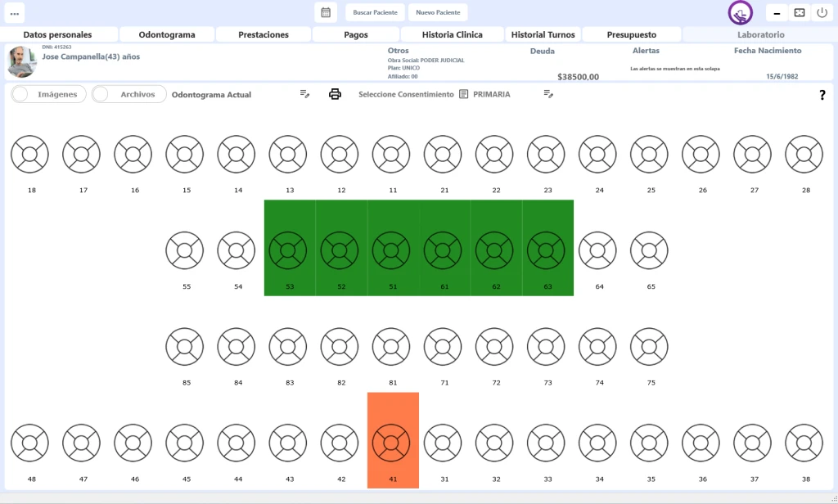Screen dimensions: 838x504
Task: Click the edit icon right of PRIMARIA
Action: pyautogui.click(x=548, y=94)
